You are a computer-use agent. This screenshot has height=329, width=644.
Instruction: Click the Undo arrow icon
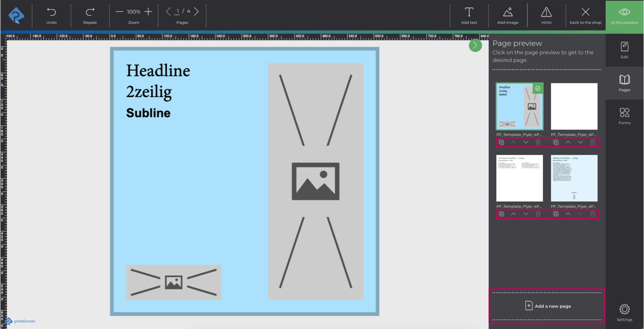click(x=51, y=12)
